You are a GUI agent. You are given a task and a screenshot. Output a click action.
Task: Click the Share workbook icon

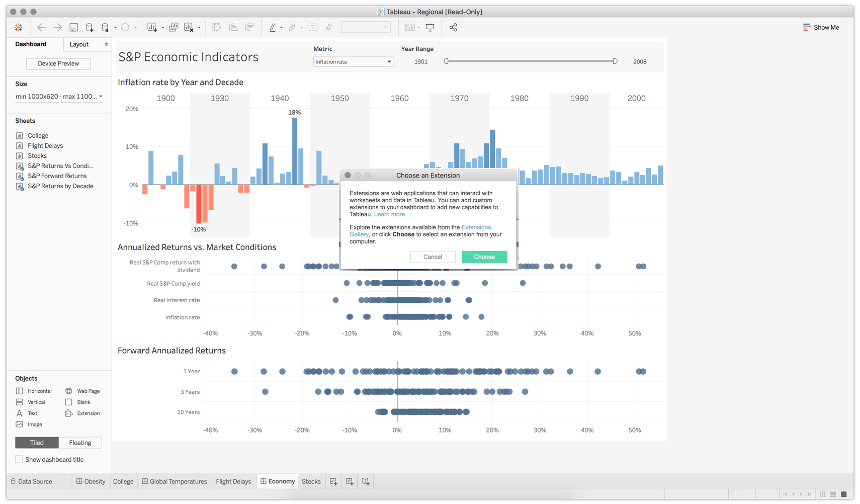pyautogui.click(x=453, y=27)
